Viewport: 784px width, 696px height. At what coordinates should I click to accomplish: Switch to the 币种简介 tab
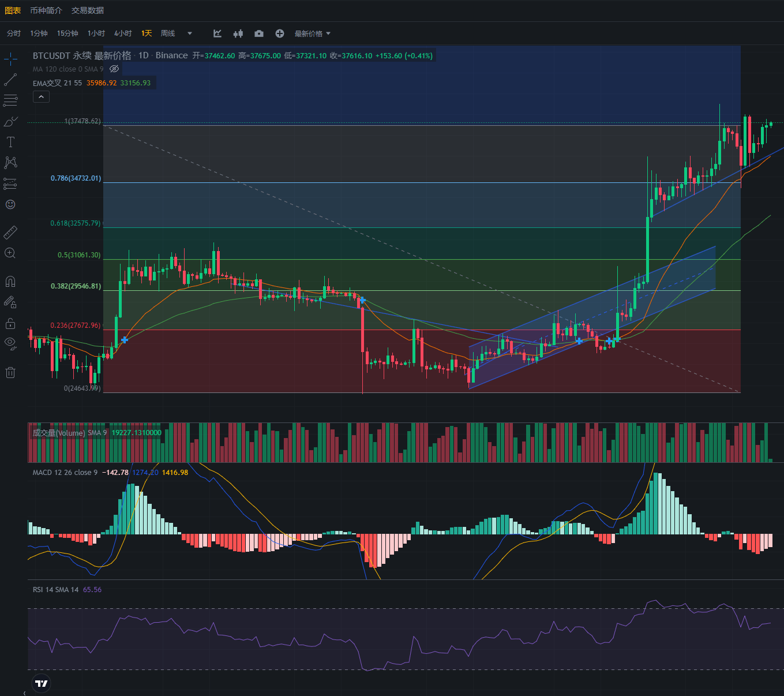pos(46,10)
